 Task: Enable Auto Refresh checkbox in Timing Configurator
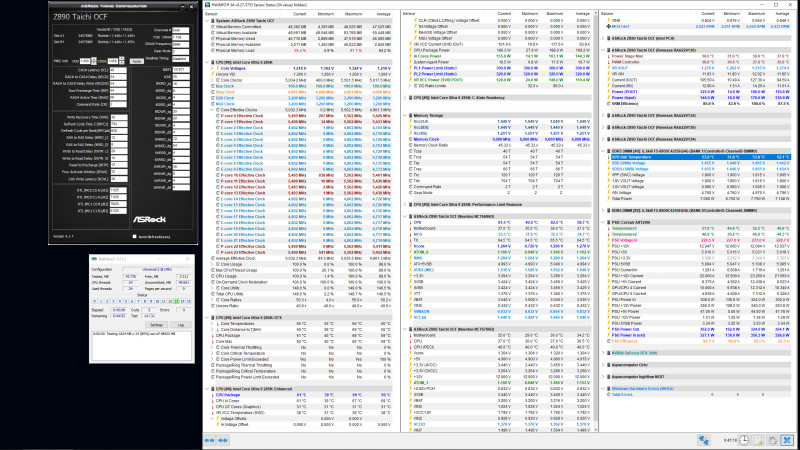(x=135, y=236)
